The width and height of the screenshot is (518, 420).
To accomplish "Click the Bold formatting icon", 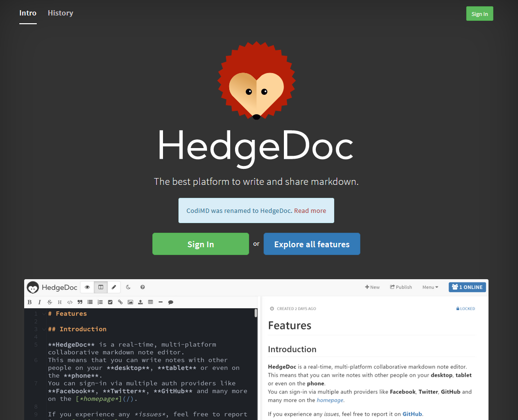I will pos(30,302).
